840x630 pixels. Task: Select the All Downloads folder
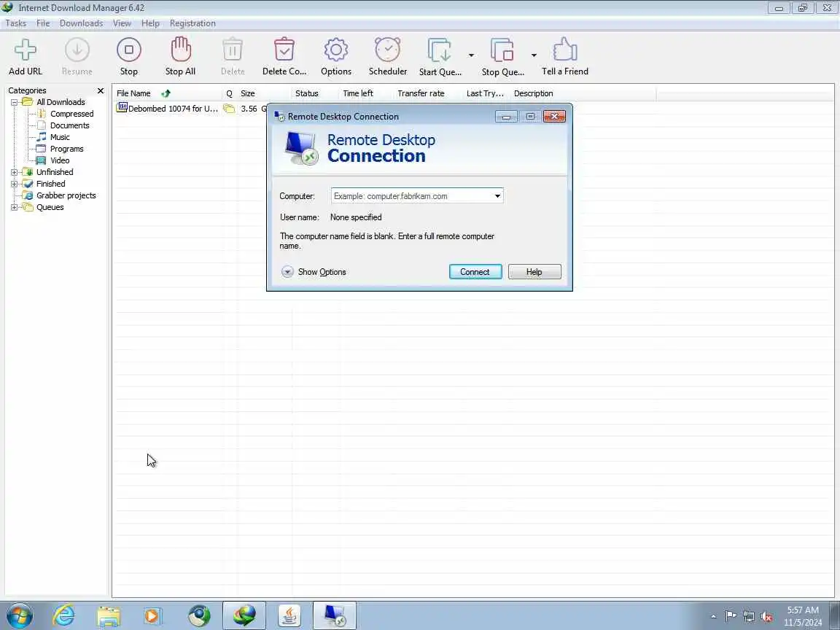(x=61, y=102)
